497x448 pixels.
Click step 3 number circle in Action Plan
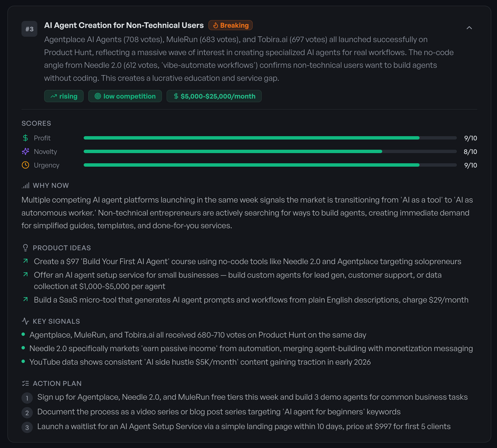coord(27,428)
